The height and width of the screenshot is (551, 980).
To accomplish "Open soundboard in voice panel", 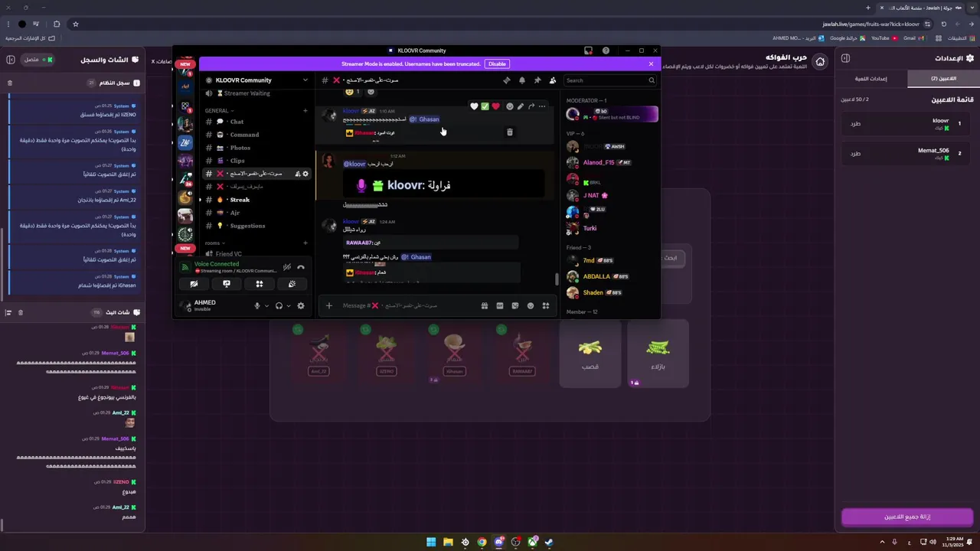I will pyautogui.click(x=292, y=284).
